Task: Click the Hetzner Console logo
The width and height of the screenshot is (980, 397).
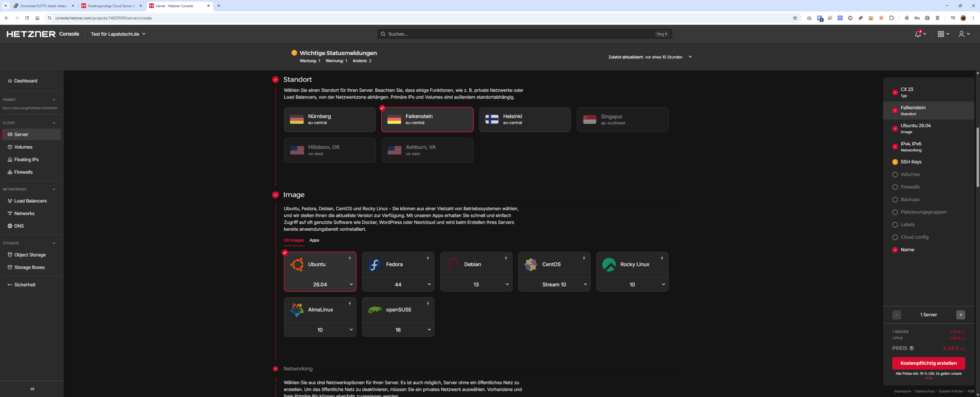Action: click(42, 34)
